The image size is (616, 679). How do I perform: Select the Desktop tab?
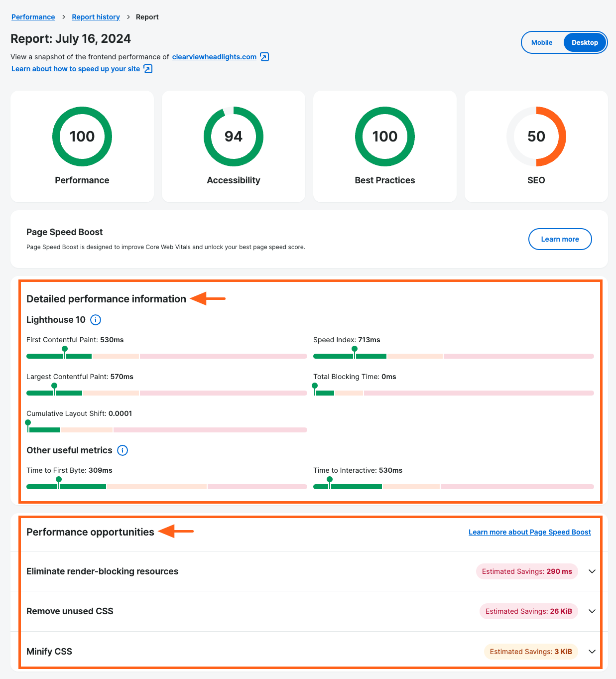585,42
